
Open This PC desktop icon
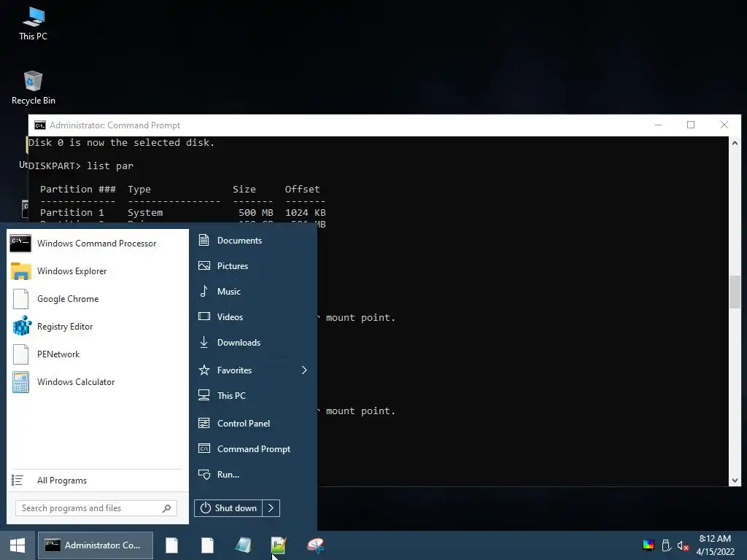[x=34, y=24]
